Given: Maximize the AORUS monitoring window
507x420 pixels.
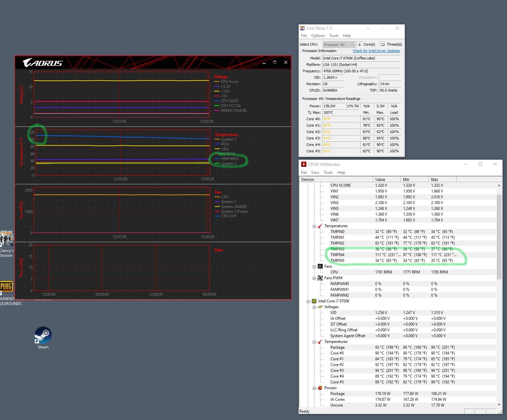Looking at the screenshot, I should click(x=275, y=62).
